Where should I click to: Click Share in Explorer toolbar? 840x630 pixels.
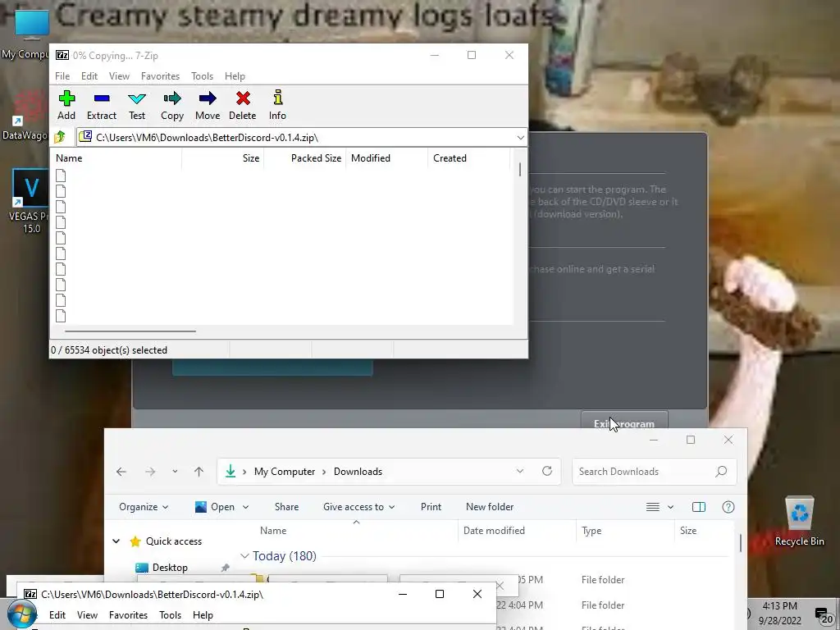coord(286,507)
